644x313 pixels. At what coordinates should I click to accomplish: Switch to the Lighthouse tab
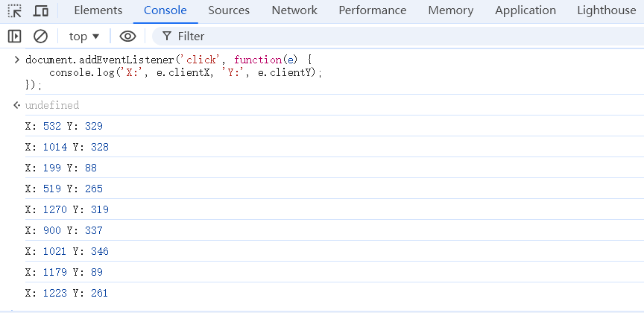point(607,10)
